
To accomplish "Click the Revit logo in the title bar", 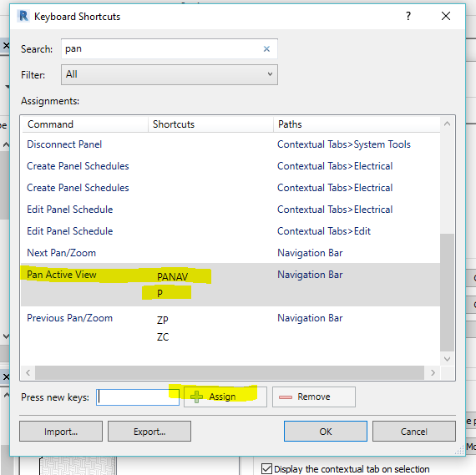I will [x=23, y=16].
